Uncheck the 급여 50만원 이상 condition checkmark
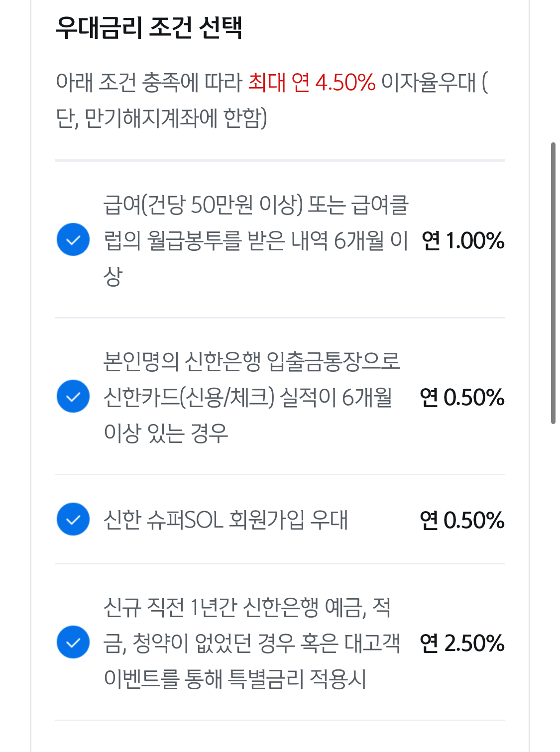The height and width of the screenshot is (752, 560). click(73, 239)
